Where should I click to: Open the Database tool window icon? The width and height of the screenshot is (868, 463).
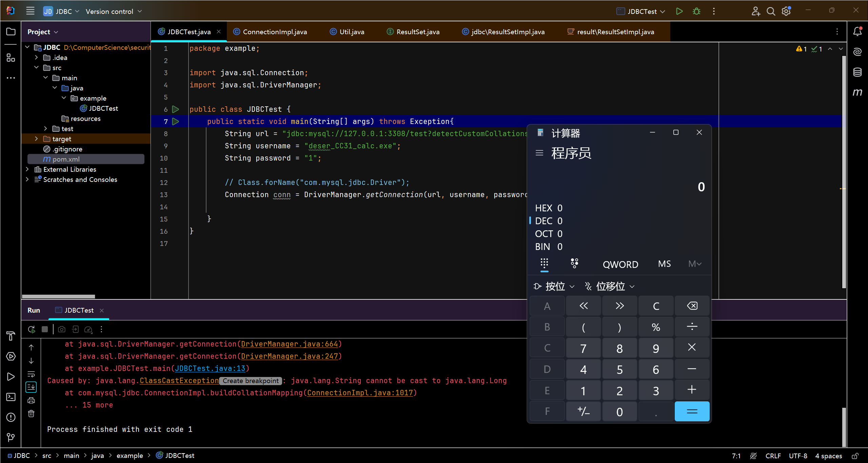click(857, 72)
